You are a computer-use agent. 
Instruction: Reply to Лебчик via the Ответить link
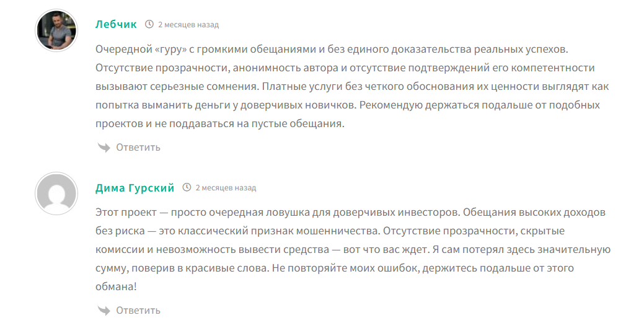(138, 147)
